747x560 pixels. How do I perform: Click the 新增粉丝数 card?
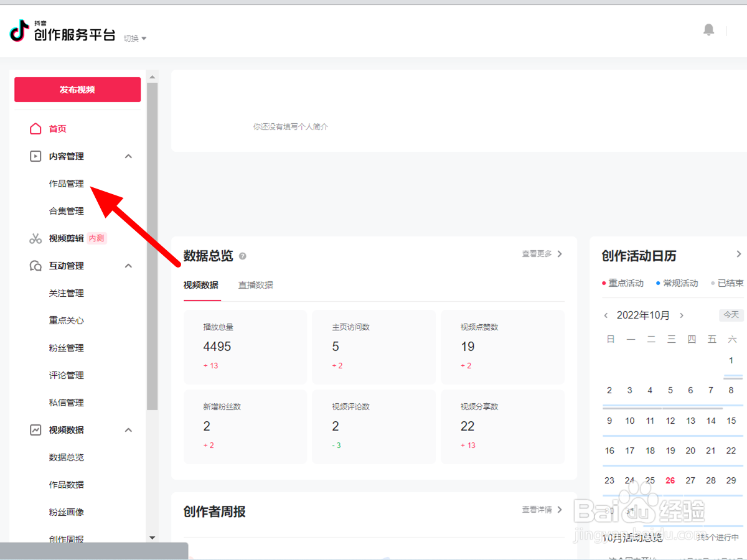tap(245, 426)
